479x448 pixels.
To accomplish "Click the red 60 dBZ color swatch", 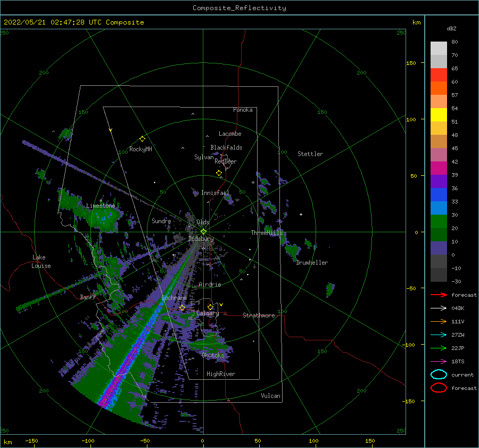I will pos(439,75).
